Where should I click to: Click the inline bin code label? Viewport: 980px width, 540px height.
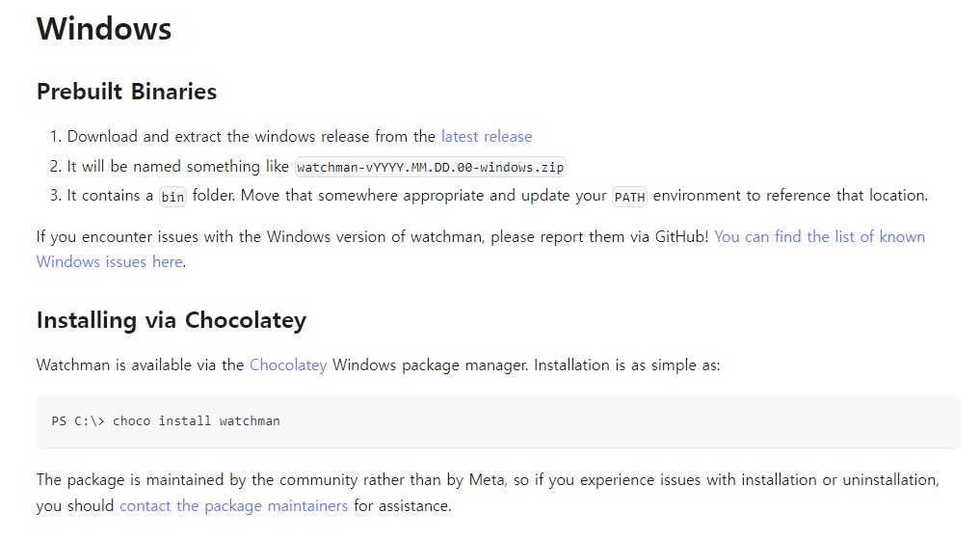(172, 197)
